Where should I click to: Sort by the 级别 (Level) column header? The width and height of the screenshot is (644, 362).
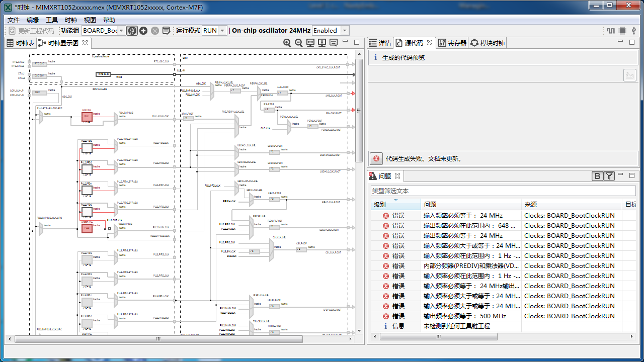coord(396,205)
